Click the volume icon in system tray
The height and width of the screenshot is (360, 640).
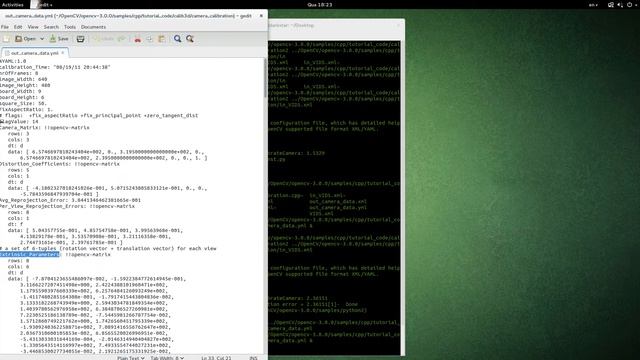pyautogui.click(x=620, y=5)
